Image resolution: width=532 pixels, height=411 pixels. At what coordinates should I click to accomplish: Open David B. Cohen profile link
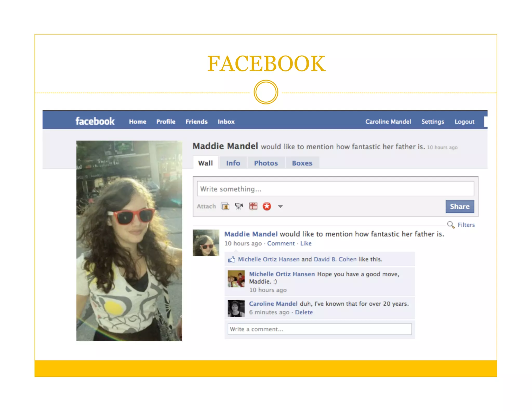coord(335,259)
